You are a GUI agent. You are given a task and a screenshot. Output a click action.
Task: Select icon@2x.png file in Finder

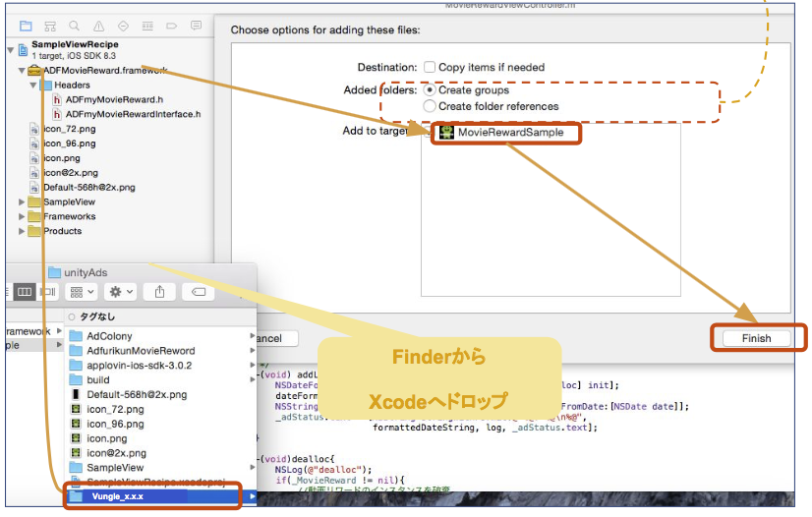pyautogui.click(x=116, y=453)
